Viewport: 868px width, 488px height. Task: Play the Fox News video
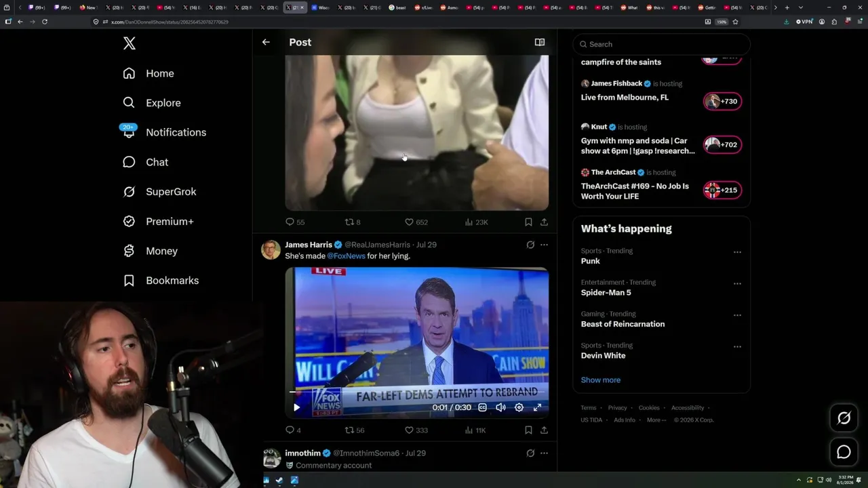point(296,407)
